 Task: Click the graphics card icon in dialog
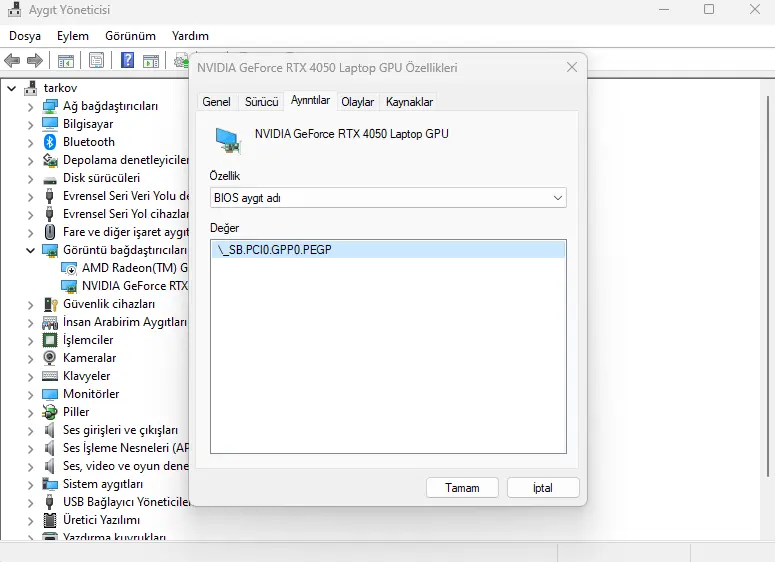coord(228,140)
